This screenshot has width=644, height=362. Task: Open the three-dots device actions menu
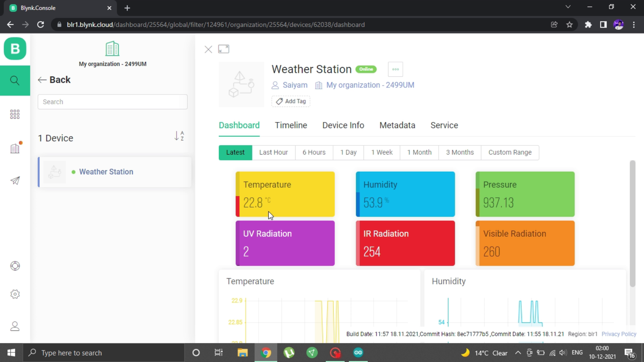[x=395, y=69]
